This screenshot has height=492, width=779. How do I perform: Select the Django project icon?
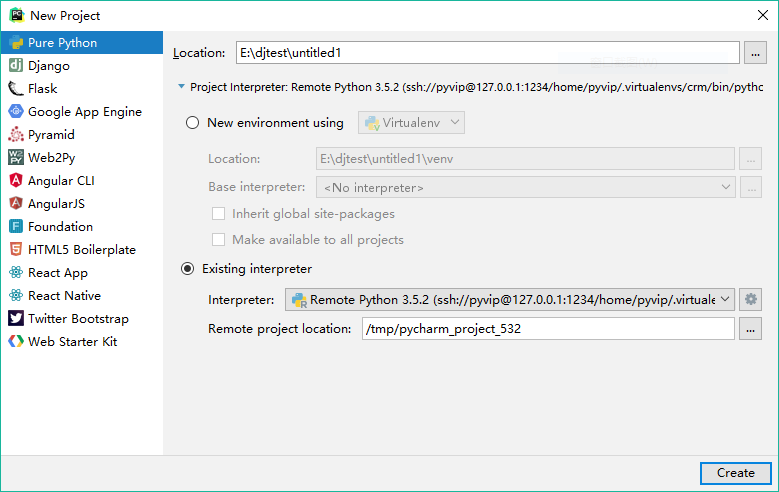click(x=16, y=65)
